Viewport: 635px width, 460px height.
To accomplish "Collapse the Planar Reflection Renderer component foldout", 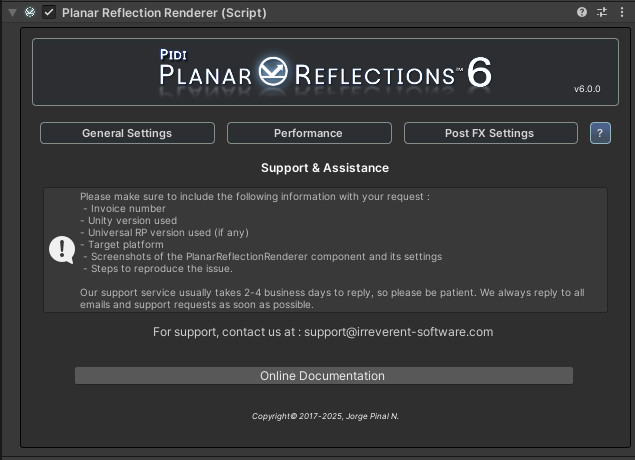I will pos(13,13).
